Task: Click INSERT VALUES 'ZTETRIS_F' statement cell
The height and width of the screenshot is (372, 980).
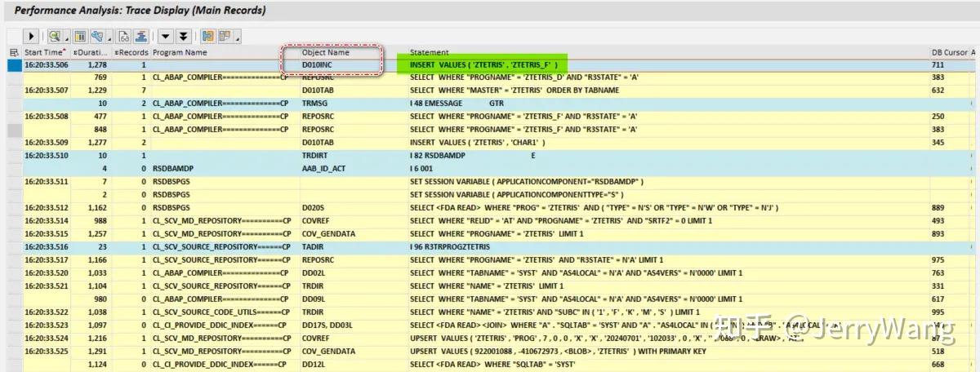Action: (484, 64)
